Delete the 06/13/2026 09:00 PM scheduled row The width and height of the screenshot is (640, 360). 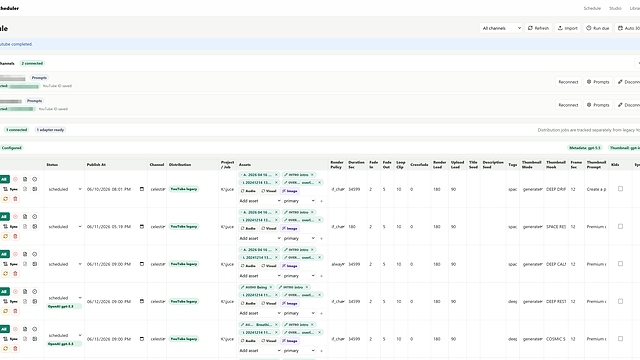[16, 349]
